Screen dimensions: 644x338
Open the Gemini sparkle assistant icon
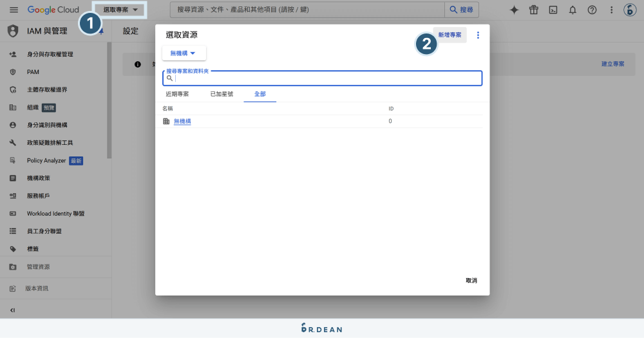tap(514, 10)
